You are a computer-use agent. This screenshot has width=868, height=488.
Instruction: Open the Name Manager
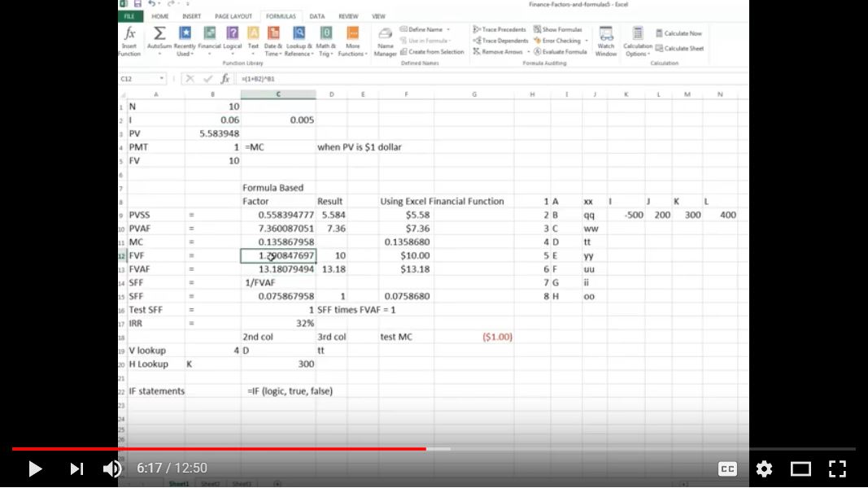[385, 41]
